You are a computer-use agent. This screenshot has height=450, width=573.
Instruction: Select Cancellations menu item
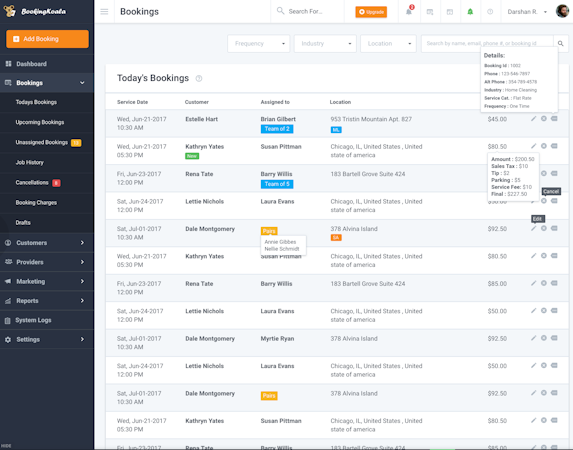pos(32,182)
